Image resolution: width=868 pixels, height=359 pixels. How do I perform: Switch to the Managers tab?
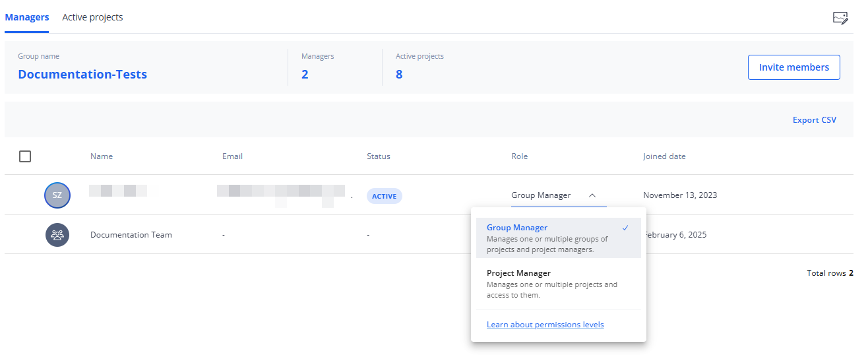[x=27, y=17]
